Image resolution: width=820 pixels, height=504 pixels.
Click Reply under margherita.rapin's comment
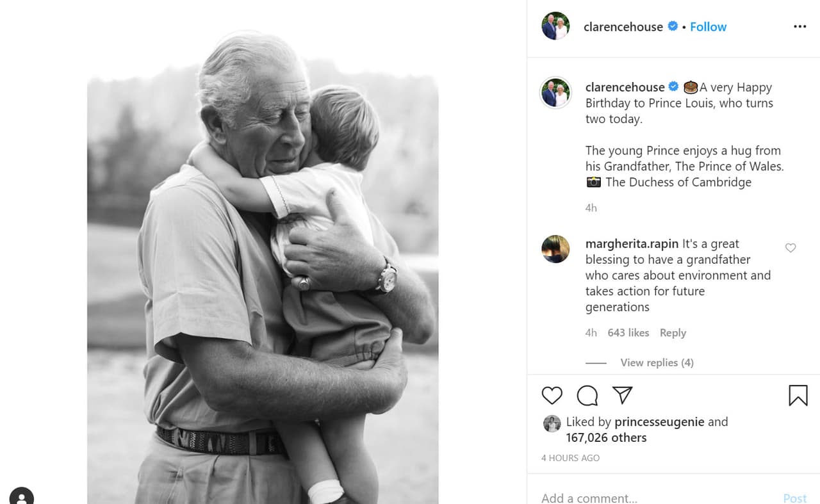click(673, 332)
